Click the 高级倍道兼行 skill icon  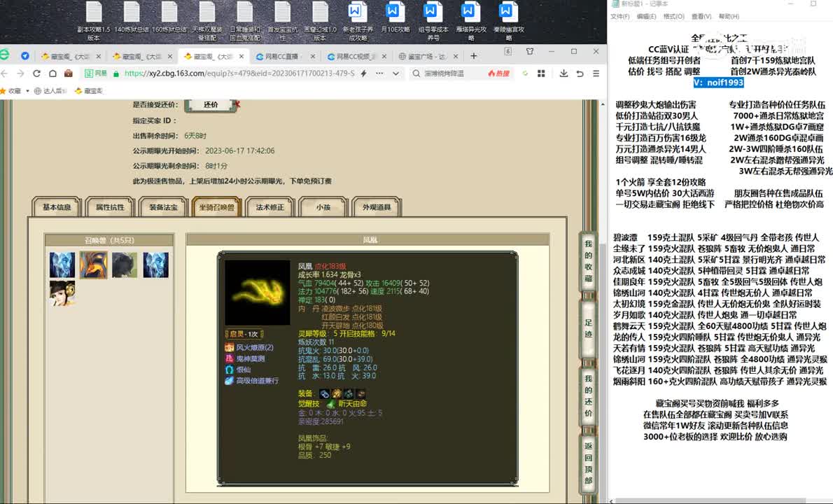point(229,381)
